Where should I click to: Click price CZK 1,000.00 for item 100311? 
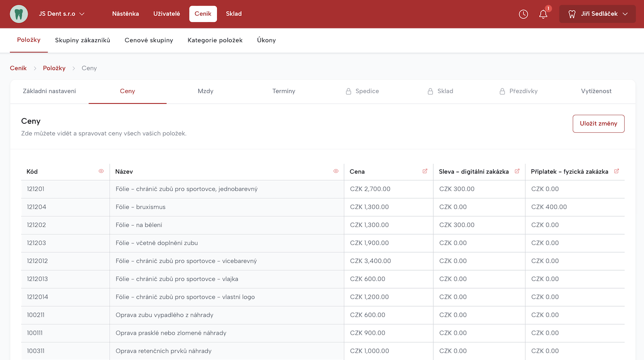(370, 351)
